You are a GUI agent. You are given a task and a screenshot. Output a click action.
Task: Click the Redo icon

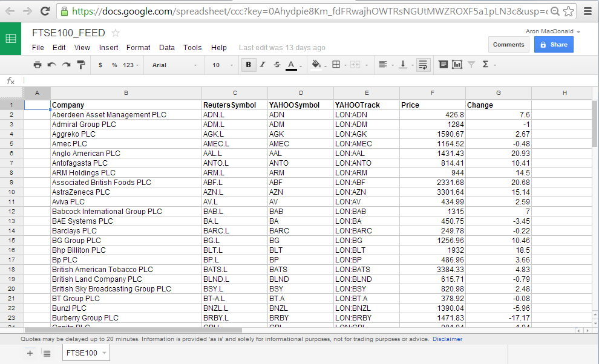tap(66, 65)
